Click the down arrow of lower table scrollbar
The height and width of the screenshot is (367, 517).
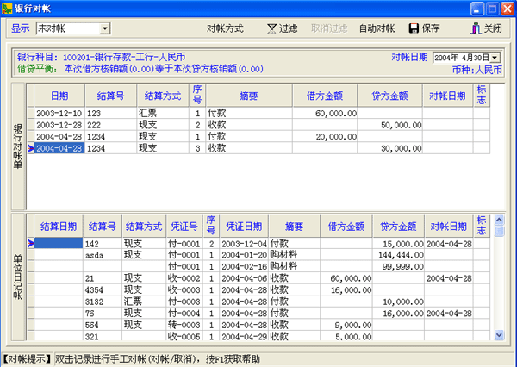(x=499, y=335)
